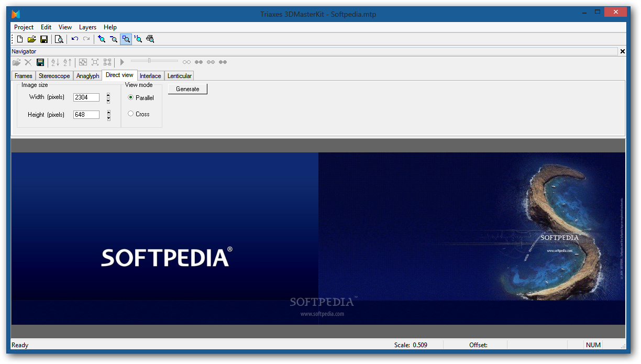
Task: Undo the last action
Action: click(x=75, y=39)
